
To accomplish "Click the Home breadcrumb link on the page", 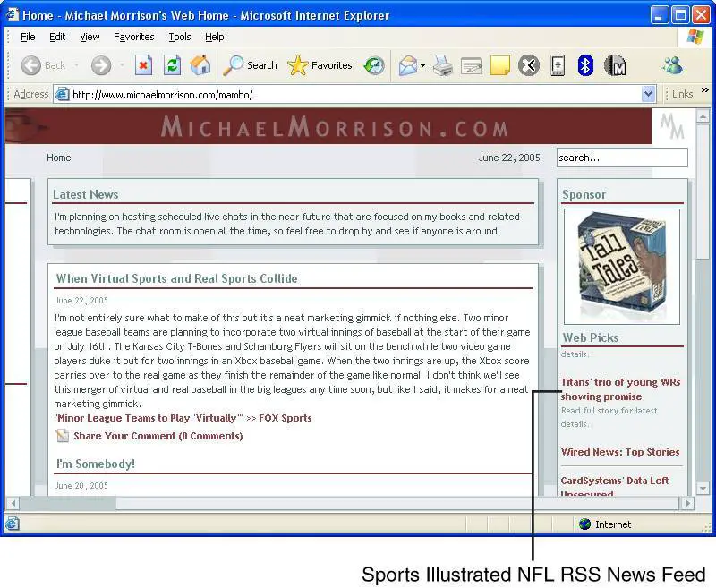I will pyautogui.click(x=59, y=158).
